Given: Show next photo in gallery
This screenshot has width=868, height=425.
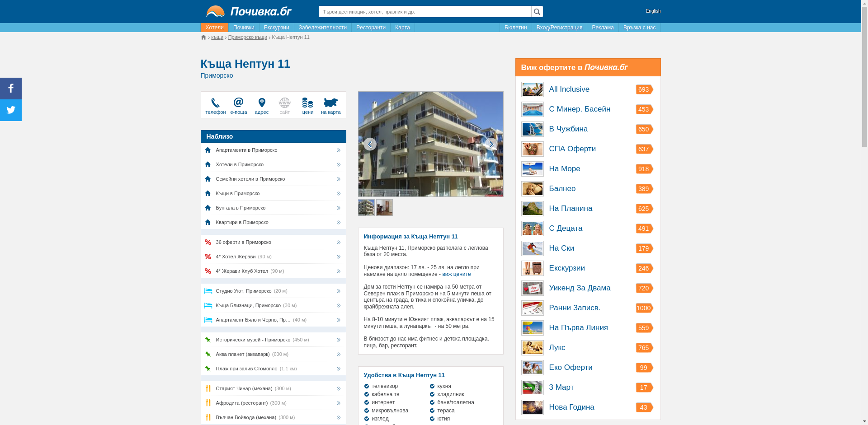Looking at the screenshot, I should click(x=491, y=144).
